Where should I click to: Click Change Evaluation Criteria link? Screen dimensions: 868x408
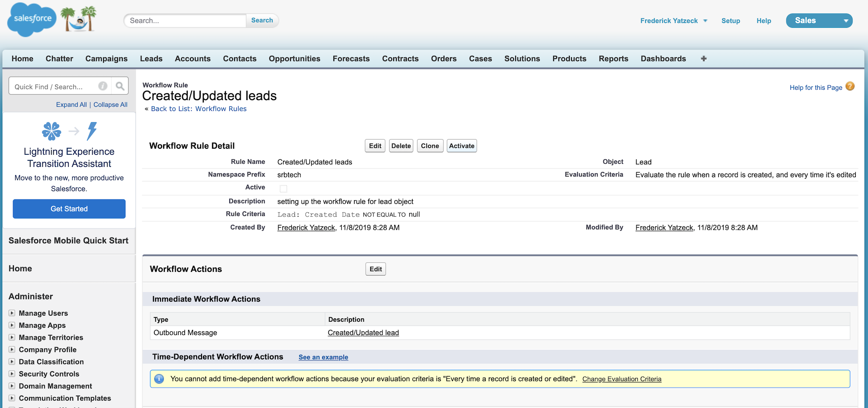(622, 379)
